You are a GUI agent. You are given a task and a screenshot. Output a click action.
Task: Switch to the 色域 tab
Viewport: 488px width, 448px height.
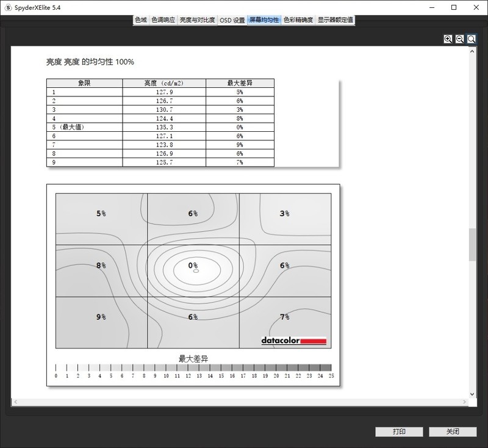point(141,20)
